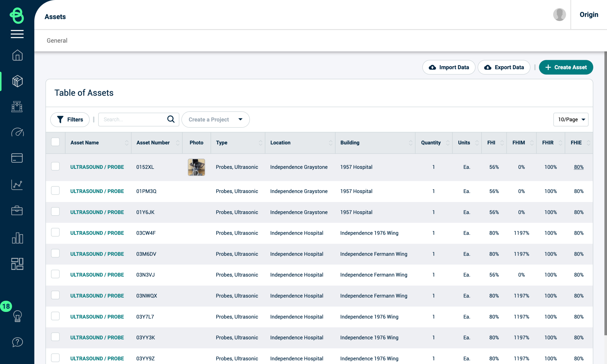The width and height of the screenshot is (607, 364).
Task: Open the hospital building sidebar icon
Action: click(17, 107)
